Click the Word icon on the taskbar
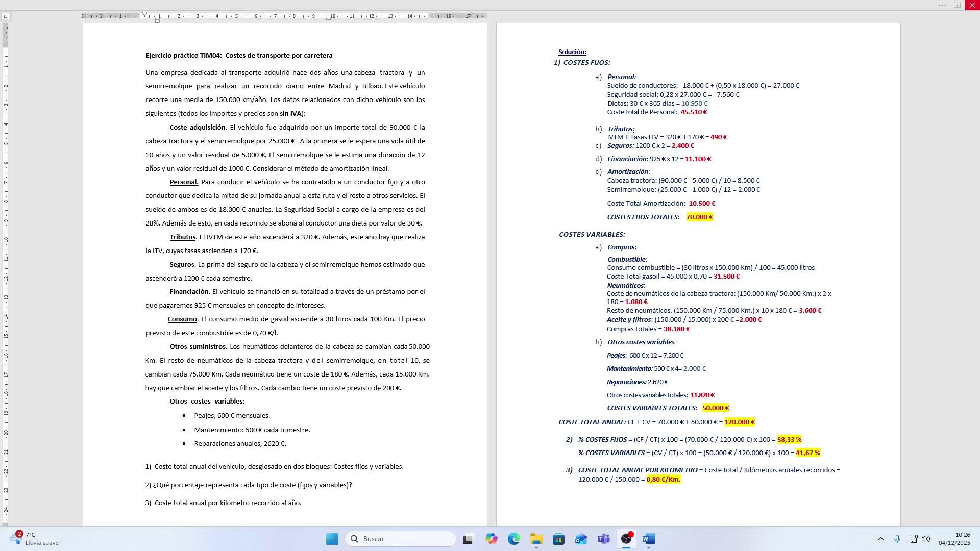The image size is (980, 551). 648,539
